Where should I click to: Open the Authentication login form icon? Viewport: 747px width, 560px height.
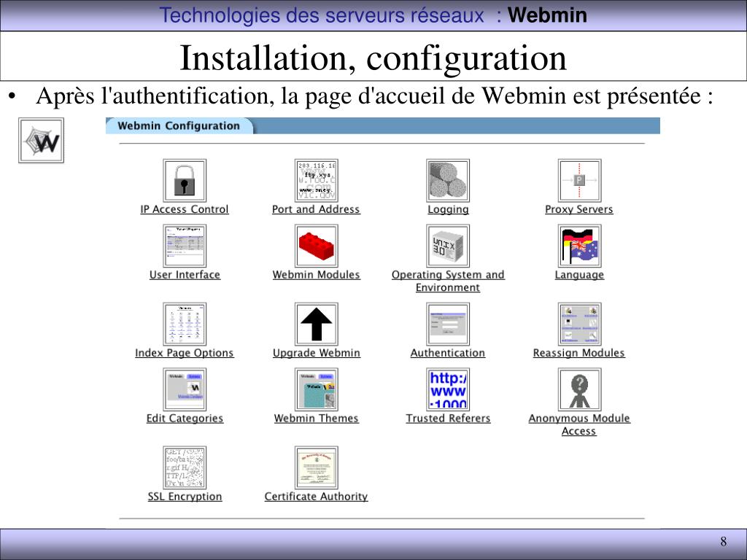[x=448, y=324]
